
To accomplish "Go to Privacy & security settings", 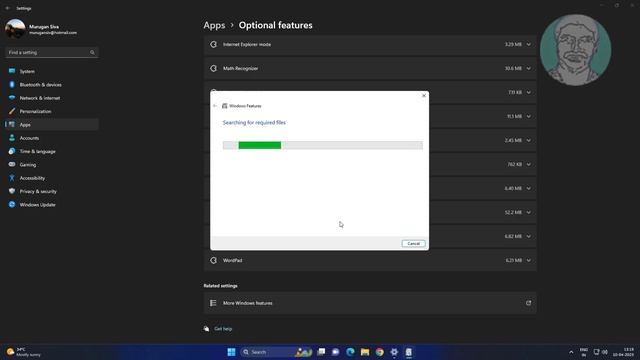I will pyautogui.click(x=51, y=191).
